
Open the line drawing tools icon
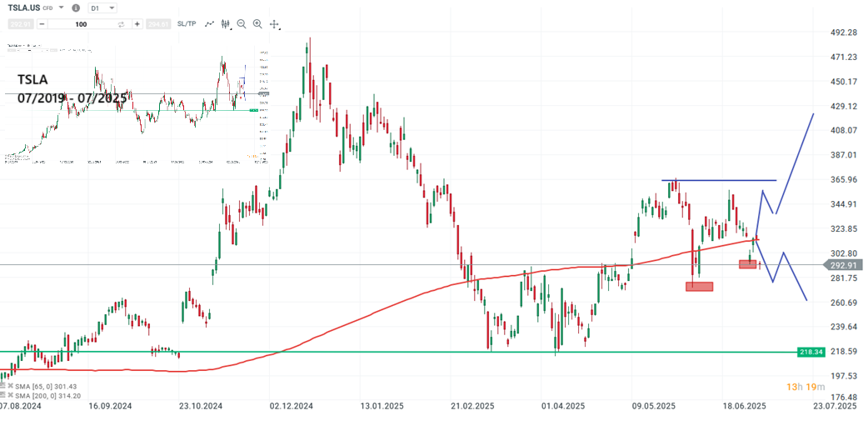(x=209, y=24)
